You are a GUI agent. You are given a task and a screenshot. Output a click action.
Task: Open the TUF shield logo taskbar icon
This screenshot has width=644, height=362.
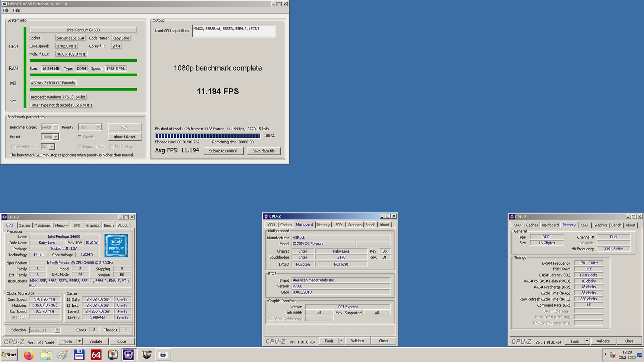tap(147, 355)
